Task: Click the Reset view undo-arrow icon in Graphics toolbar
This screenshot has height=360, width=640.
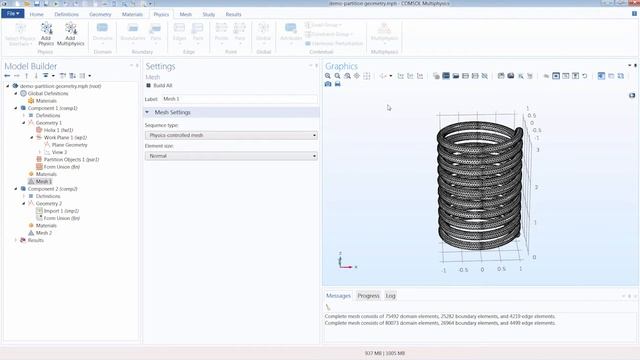Action: point(585,76)
